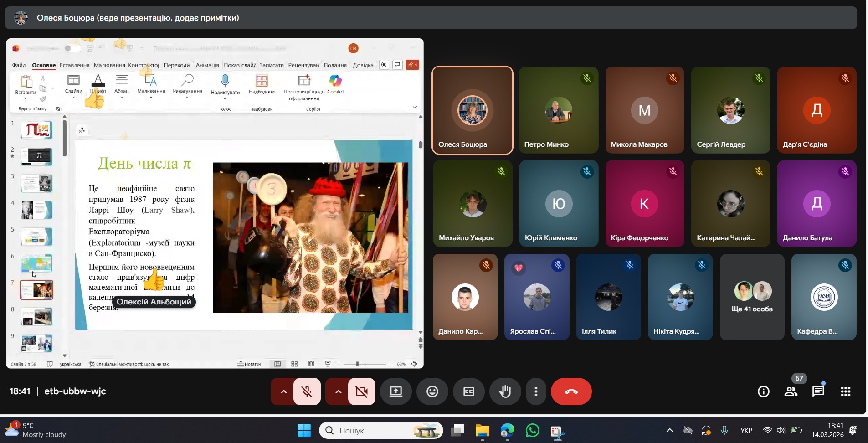Viewport: 868px width, 443px height.
Task: Open the chat with everyone panel
Action: point(818,391)
